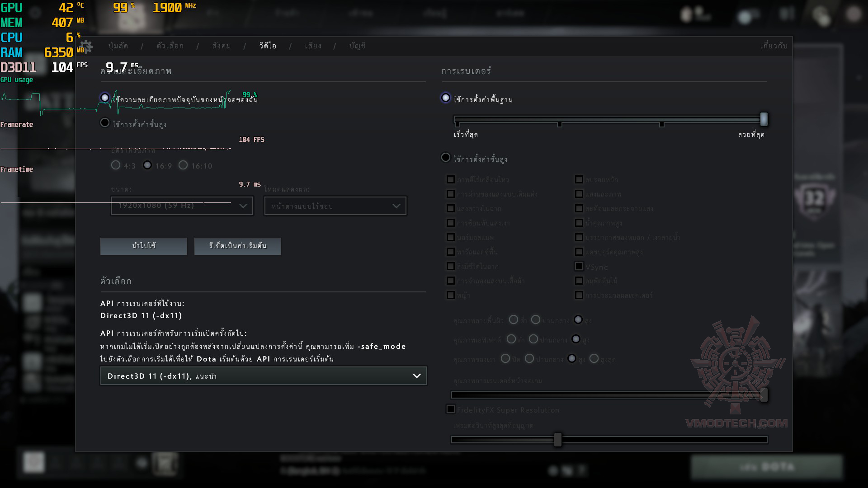868x488 pixels.
Task: Click the max frames per second slider handle
Action: click(557, 439)
